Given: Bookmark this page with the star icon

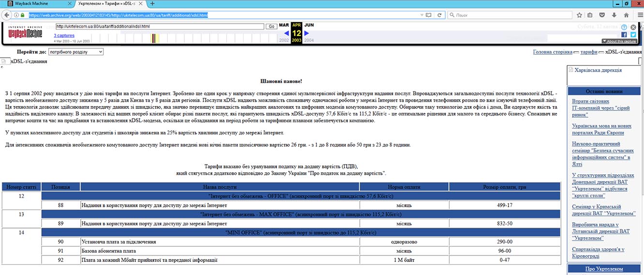Looking at the screenshot, I should (578, 15).
